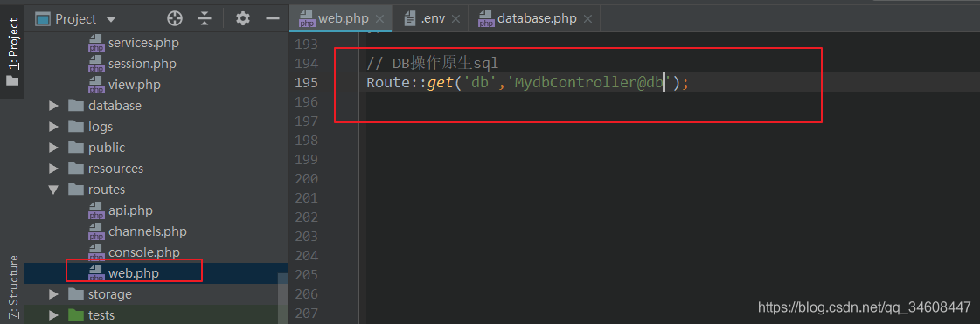Select session.php in project tree
Viewport: 980px width, 324px height.
click(142, 64)
